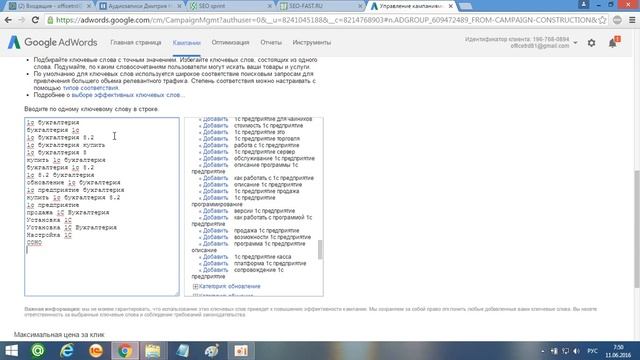Go back with the browser back arrow
The height and width of the screenshot is (360, 640).
pos(8,20)
